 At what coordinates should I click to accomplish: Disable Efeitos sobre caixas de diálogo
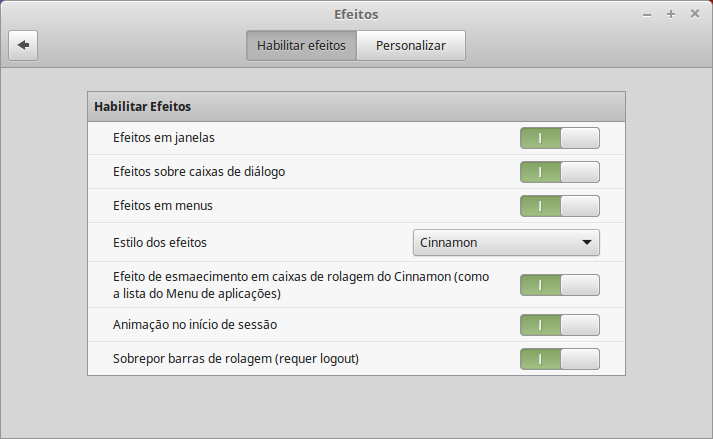[559, 172]
